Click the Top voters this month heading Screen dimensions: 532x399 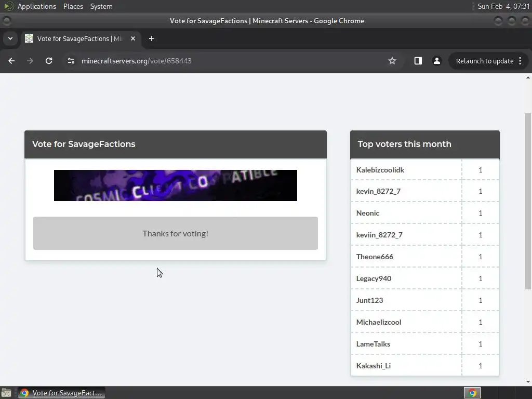pos(404,144)
